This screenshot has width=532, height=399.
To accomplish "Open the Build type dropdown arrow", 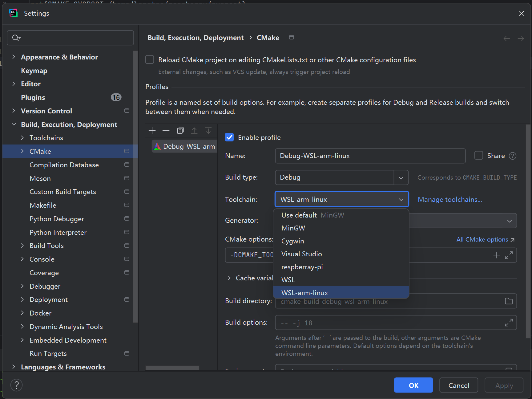I will pos(401,178).
